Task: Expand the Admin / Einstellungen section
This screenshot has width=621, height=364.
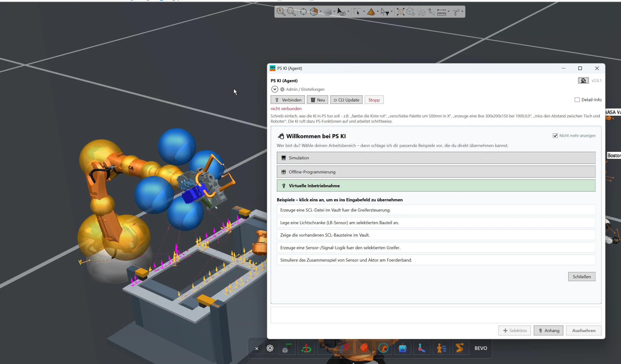Action: [x=275, y=89]
